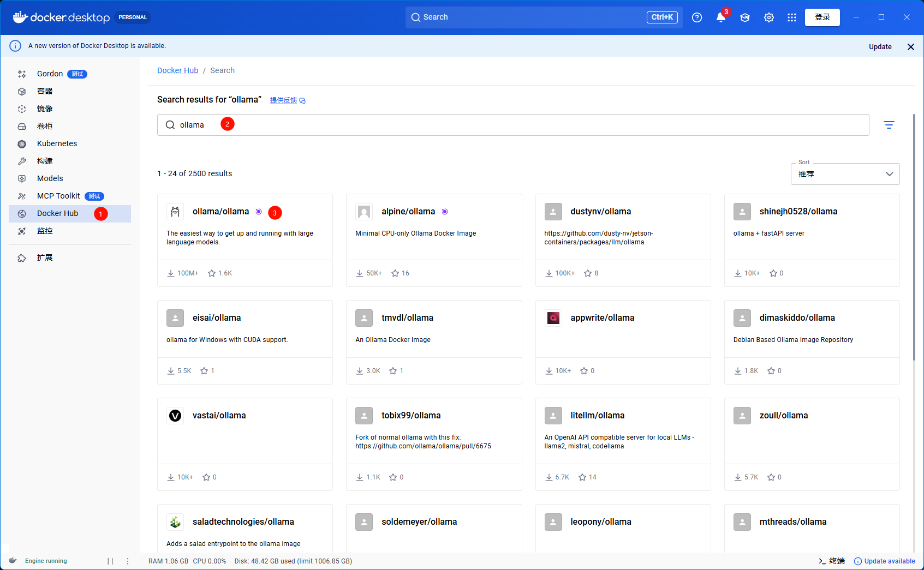Open the dustynv/ollama result
Screen dimensions: 924x570
[623, 240]
